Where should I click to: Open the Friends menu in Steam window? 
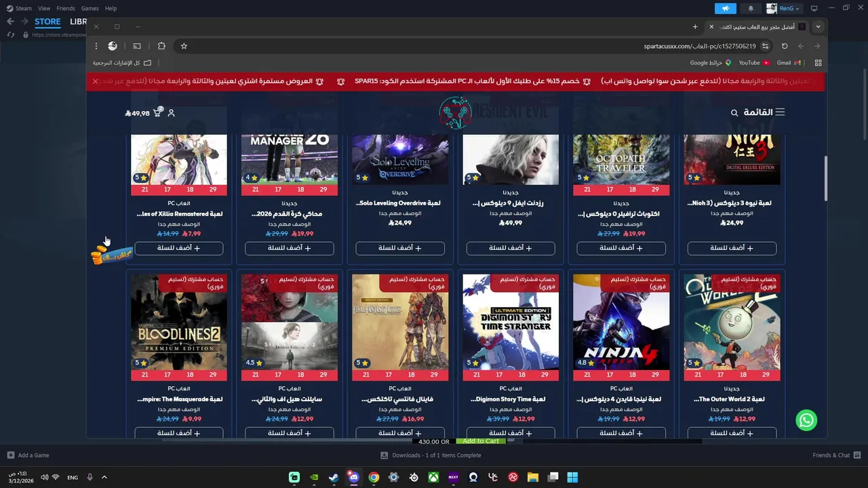(x=66, y=8)
